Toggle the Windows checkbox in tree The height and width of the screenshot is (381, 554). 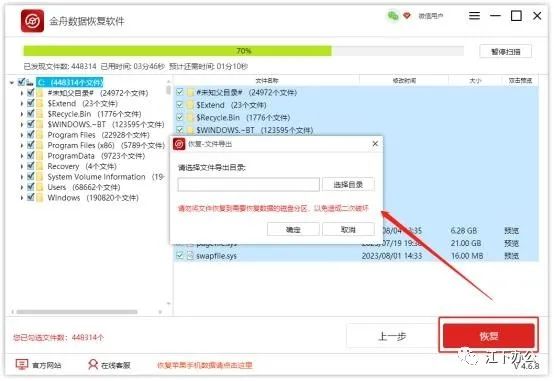coord(31,197)
